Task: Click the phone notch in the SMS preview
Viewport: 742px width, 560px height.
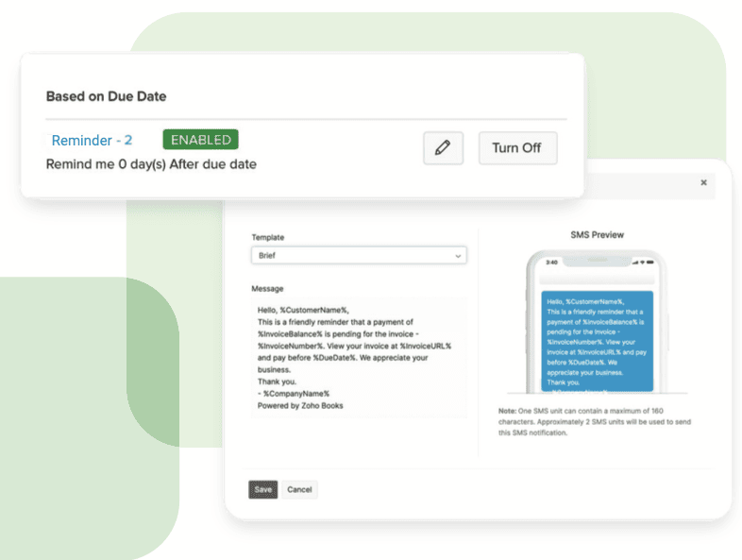Action: click(597, 262)
